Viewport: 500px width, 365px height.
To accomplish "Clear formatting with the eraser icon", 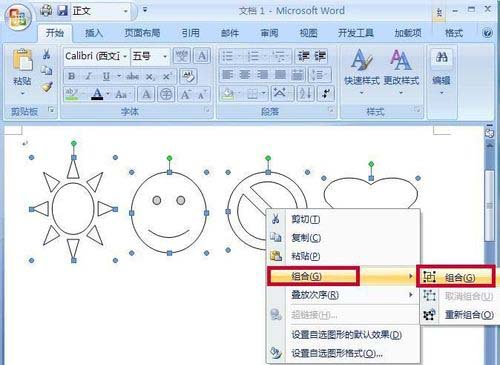I will pyautogui.click(x=188, y=77).
